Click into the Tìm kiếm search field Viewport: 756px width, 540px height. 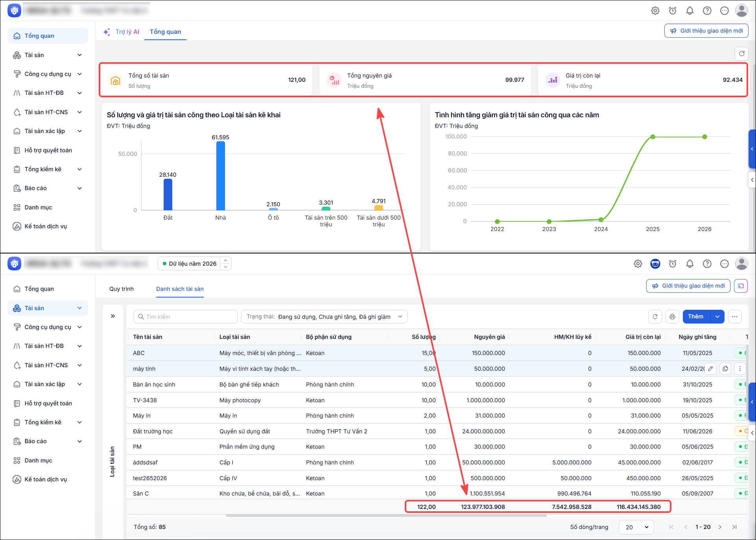[186, 316]
